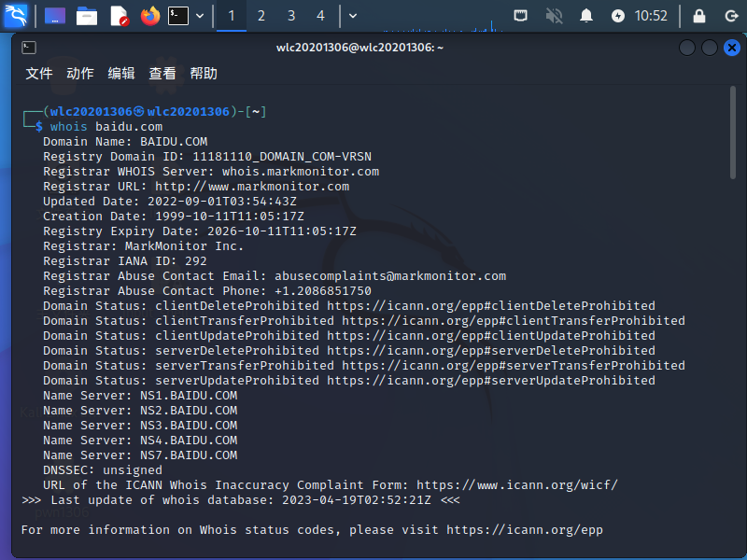Screen dimensions: 747x560
Task: Click the last whois database update timestamp
Action: click(x=357, y=500)
